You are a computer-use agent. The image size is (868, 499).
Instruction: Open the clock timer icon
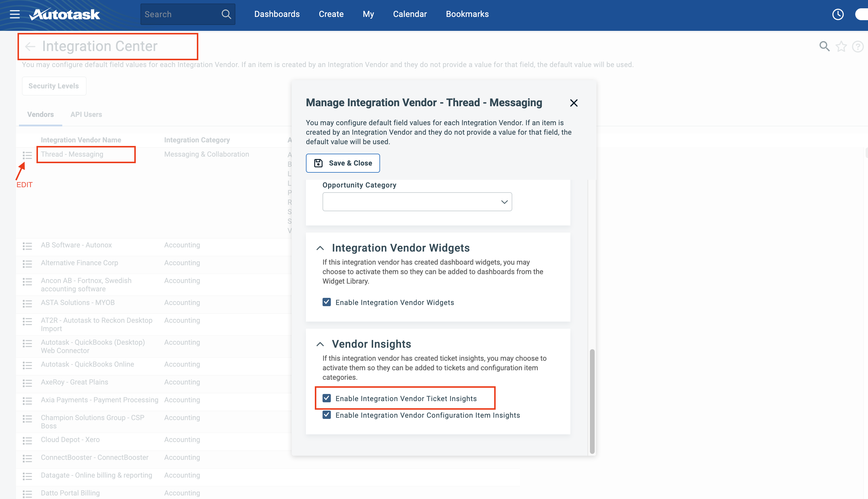837,14
